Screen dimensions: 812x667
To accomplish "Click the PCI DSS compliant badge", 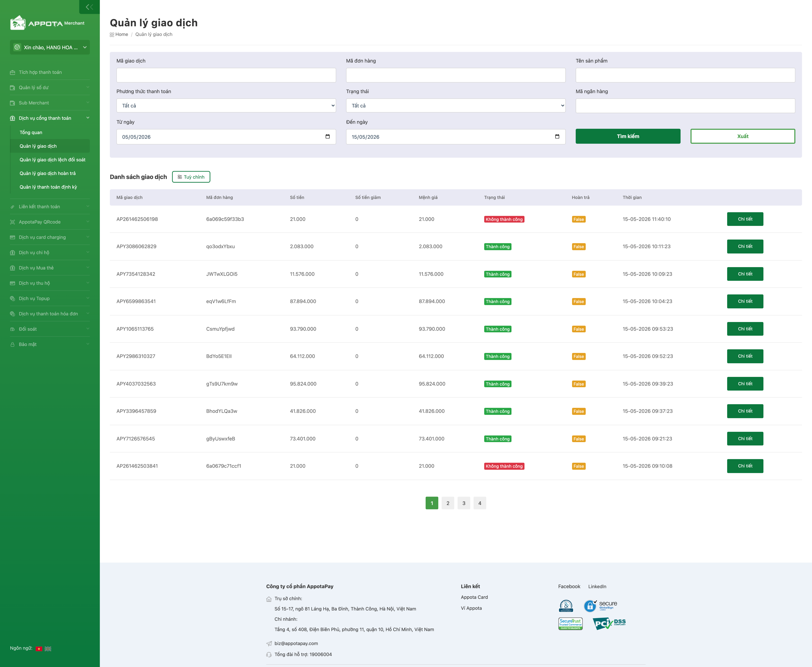I will 609,623.
